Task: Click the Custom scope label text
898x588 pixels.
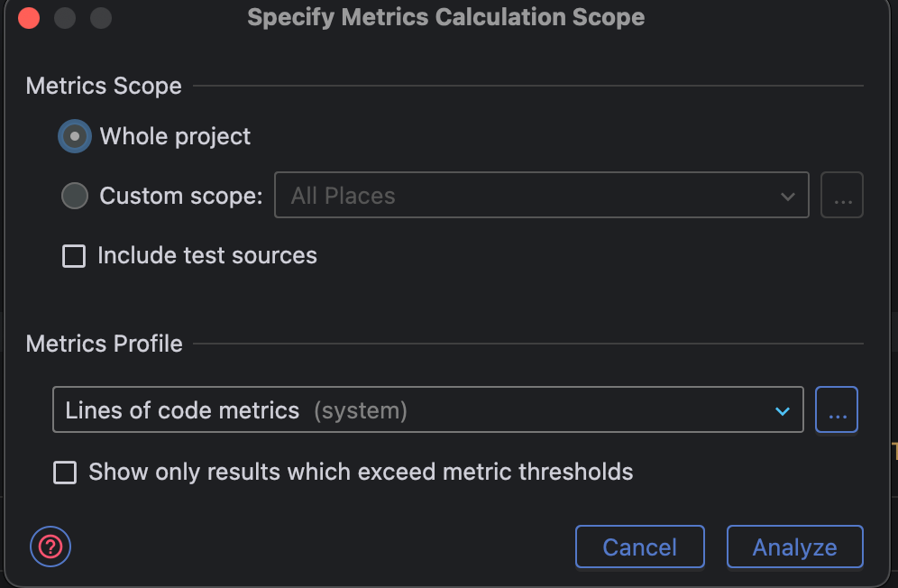Action: click(181, 196)
